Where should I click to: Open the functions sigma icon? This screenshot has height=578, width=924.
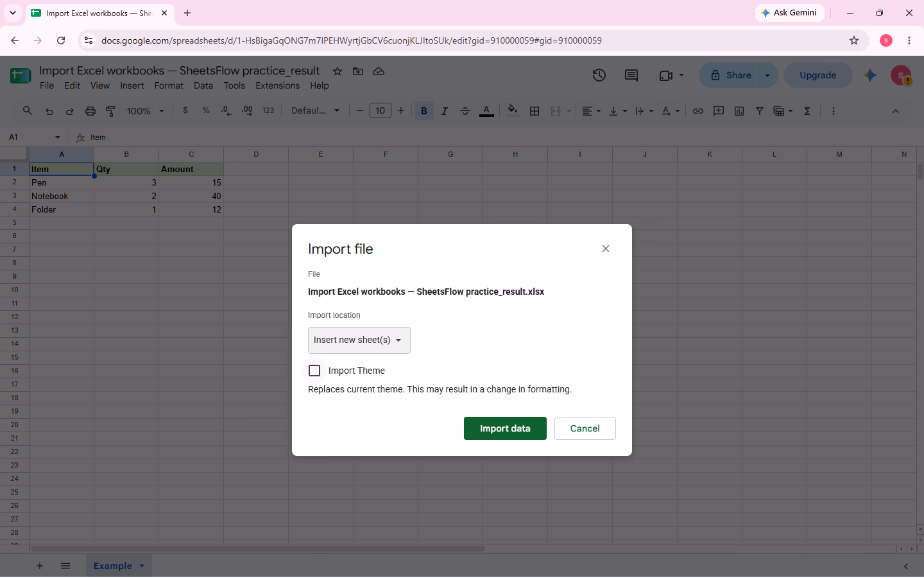coord(807,111)
